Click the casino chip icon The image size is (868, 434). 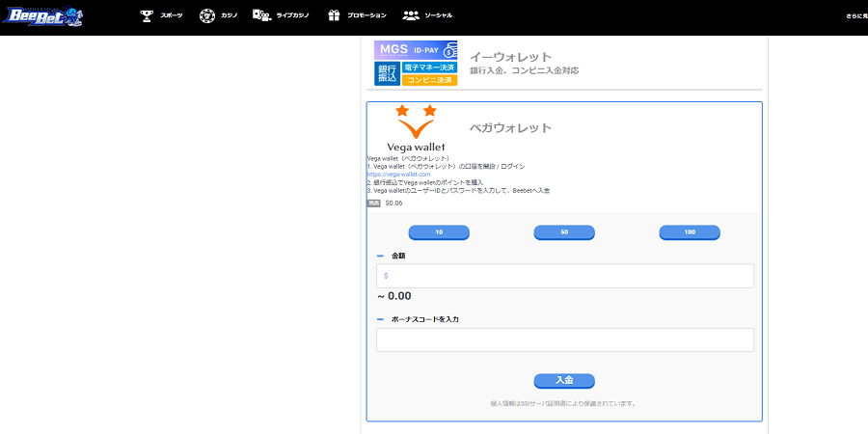(x=207, y=16)
